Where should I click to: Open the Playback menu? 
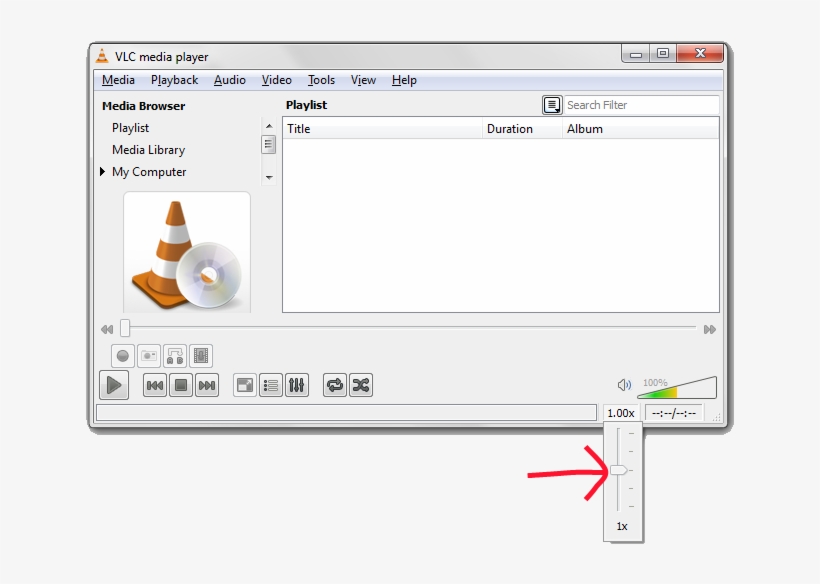tap(175, 80)
